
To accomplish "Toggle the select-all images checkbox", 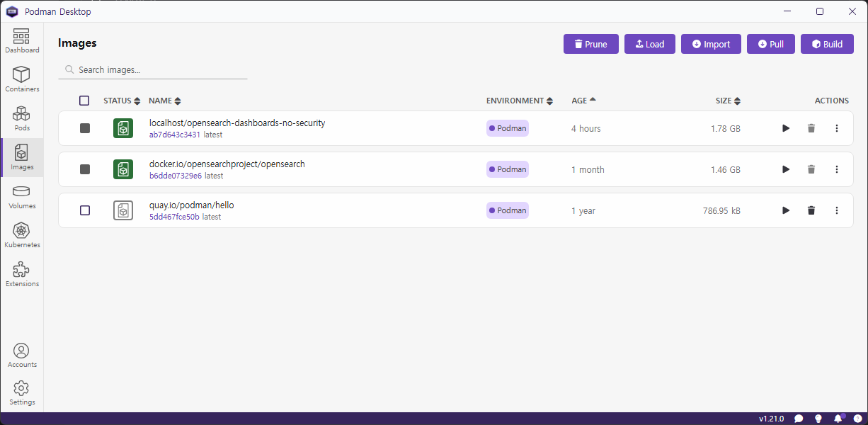I will coord(84,101).
